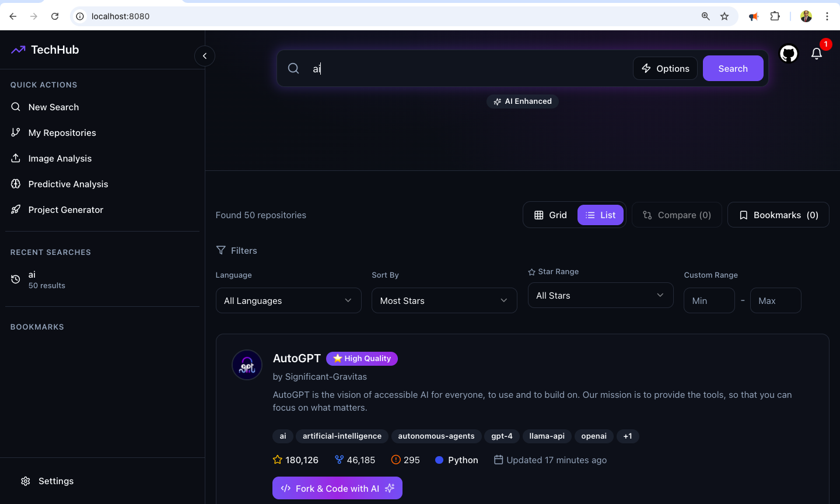Click the fork icon beside 46,185
Viewport: 840px width, 504px height.
339,460
